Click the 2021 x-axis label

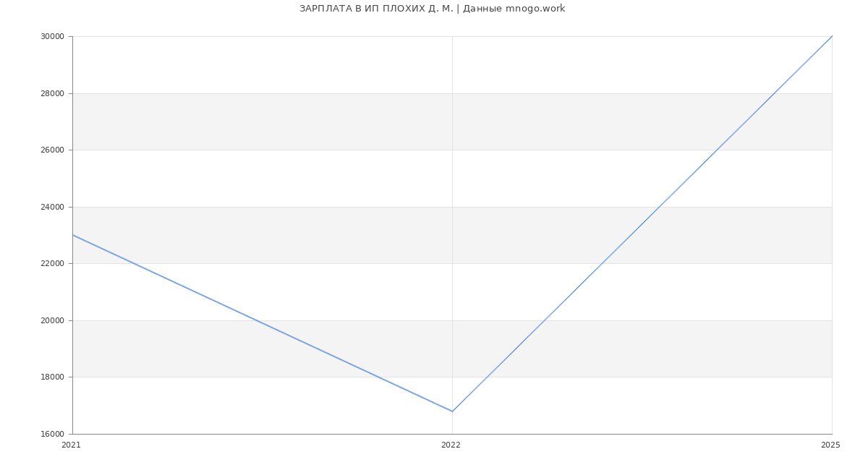[x=71, y=445]
